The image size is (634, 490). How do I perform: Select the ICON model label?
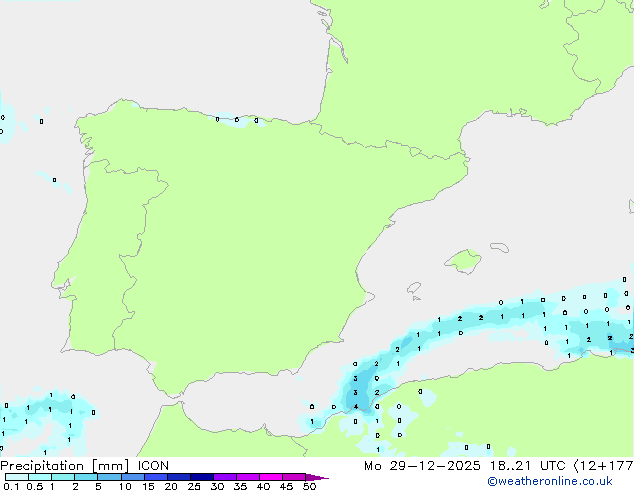tap(153, 466)
